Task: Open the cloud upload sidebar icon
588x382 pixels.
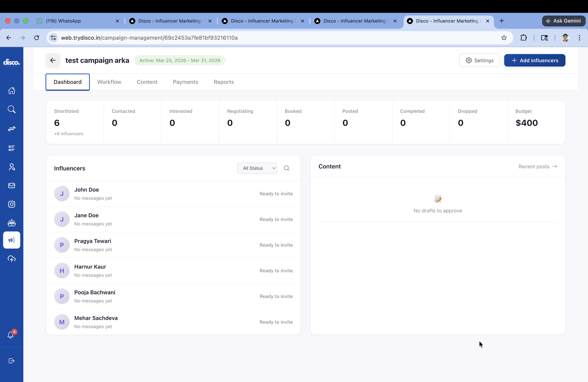Action: click(x=12, y=259)
